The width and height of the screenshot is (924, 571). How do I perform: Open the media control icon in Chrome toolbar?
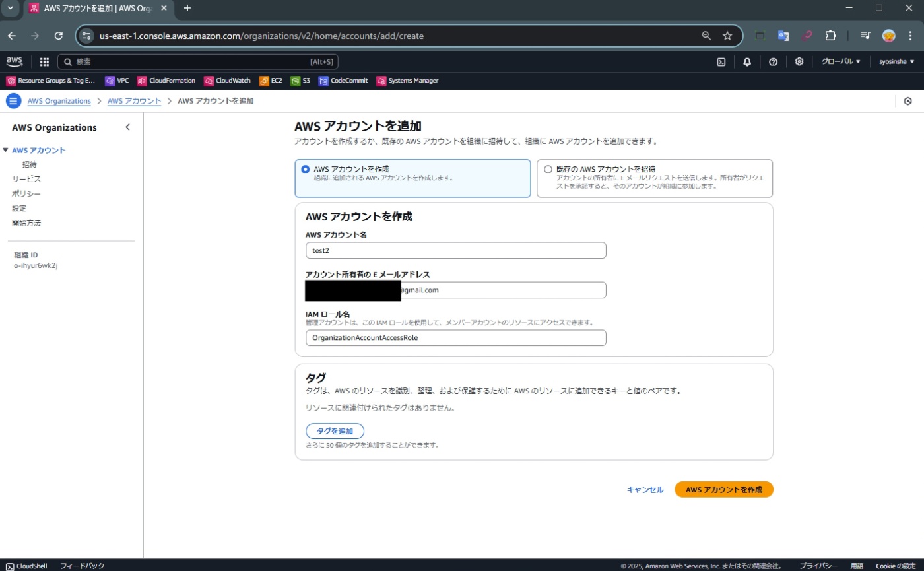(x=865, y=36)
